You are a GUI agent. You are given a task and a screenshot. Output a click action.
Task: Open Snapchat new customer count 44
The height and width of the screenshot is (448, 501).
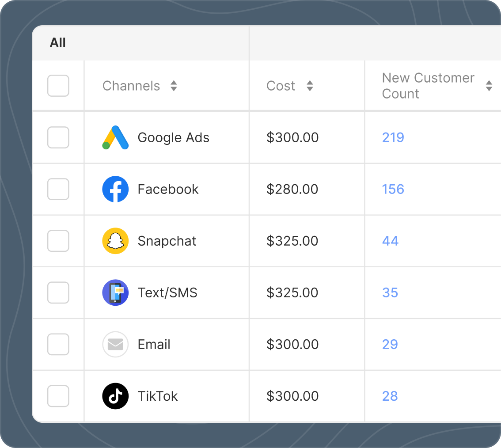click(x=390, y=241)
